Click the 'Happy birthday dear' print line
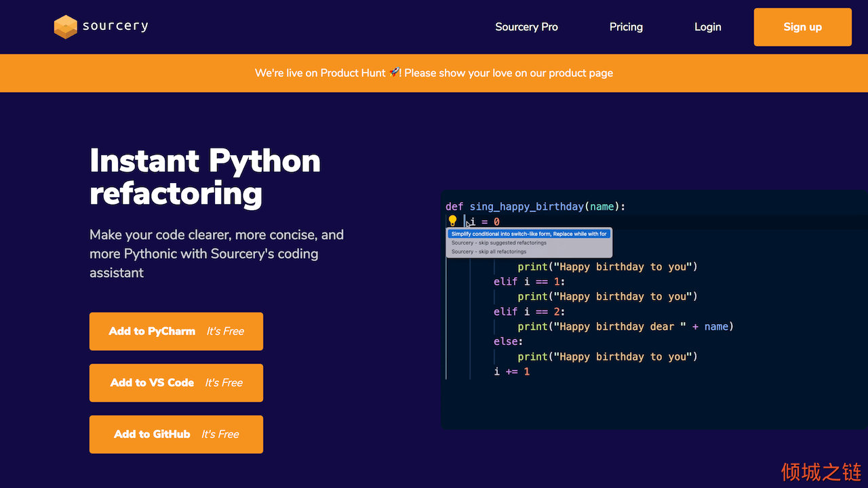This screenshot has width=868, height=488. [x=626, y=327]
